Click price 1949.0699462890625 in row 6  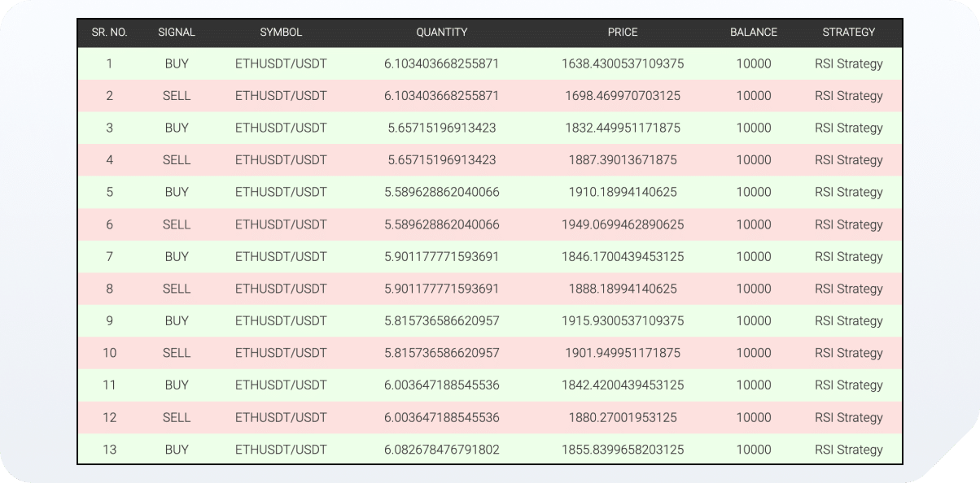pyautogui.click(x=623, y=224)
